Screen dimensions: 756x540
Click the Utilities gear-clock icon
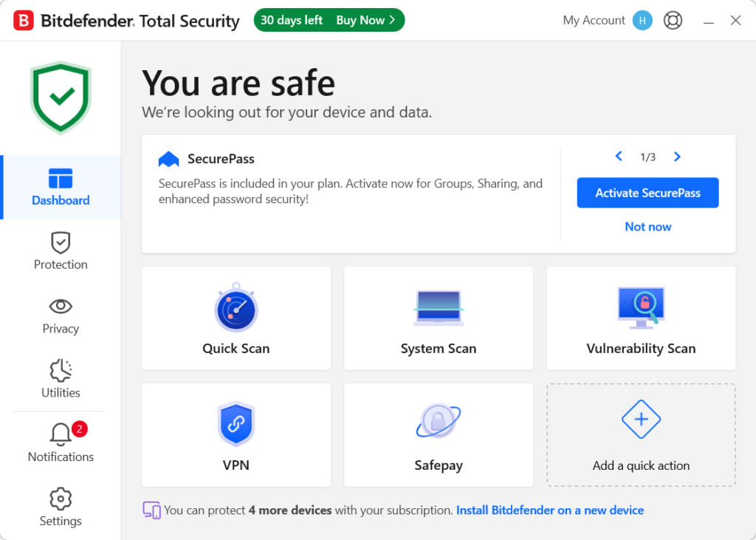pyautogui.click(x=61, y=371)
